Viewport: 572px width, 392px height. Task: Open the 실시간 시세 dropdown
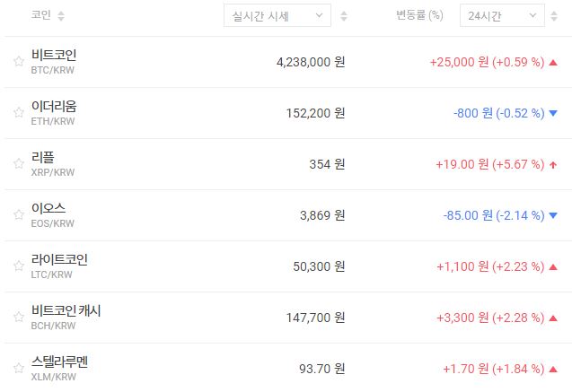(x=277, y=16)
